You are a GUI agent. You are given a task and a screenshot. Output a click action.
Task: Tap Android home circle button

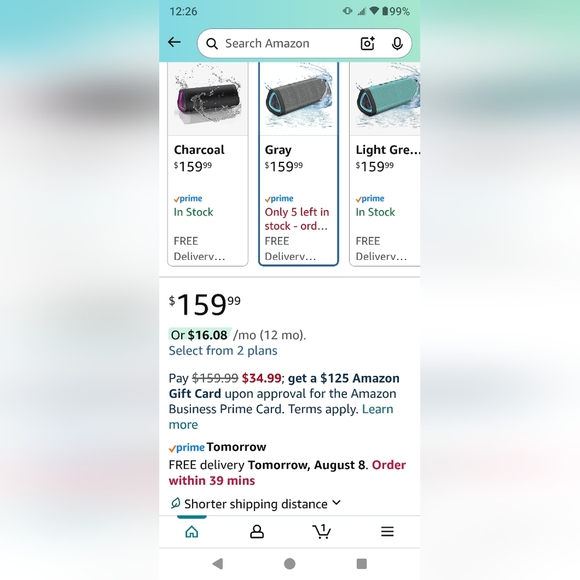tap(290, 564)
